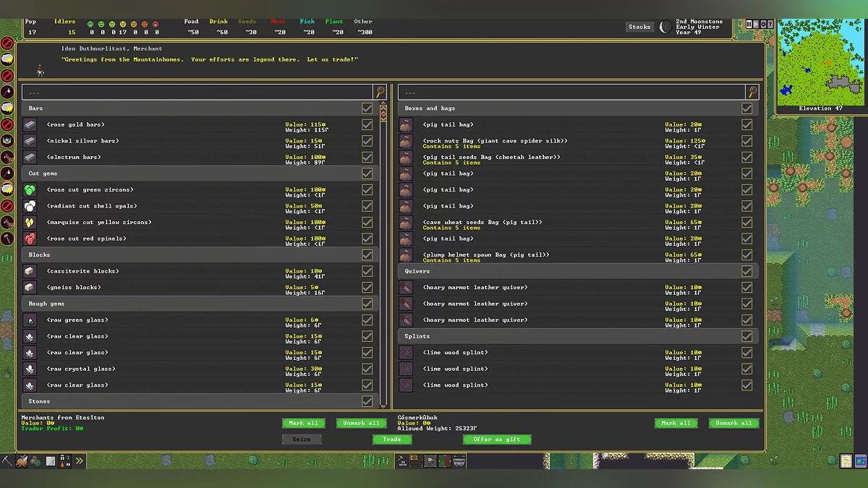This screenshot has height=488, width=868.
Task: Click the merchant goods search field
Action: 197,92
